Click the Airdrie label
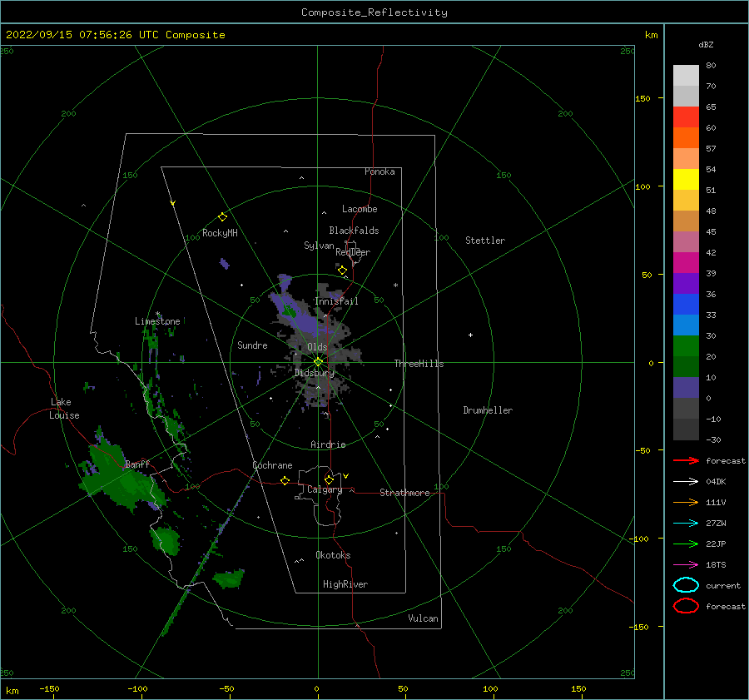 click(x=328, y=444)
